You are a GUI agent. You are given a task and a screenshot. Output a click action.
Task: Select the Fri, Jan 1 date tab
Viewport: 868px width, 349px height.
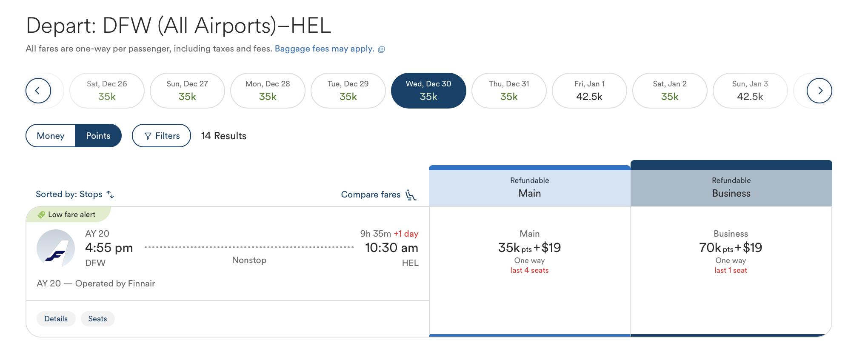(x=589, y=90)
